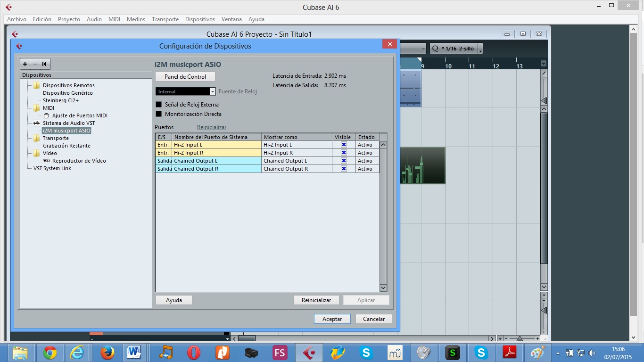
Task: Open the MIDI menu
Action: (114, 19)
